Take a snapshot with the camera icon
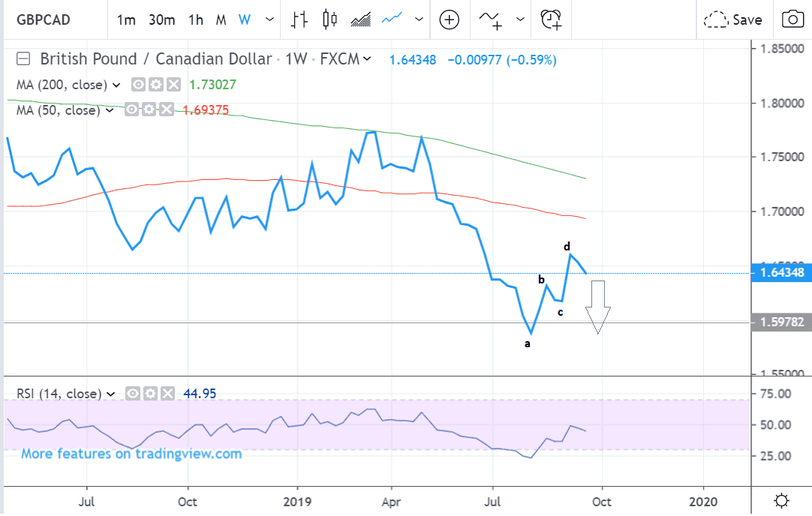 (792, 19)
